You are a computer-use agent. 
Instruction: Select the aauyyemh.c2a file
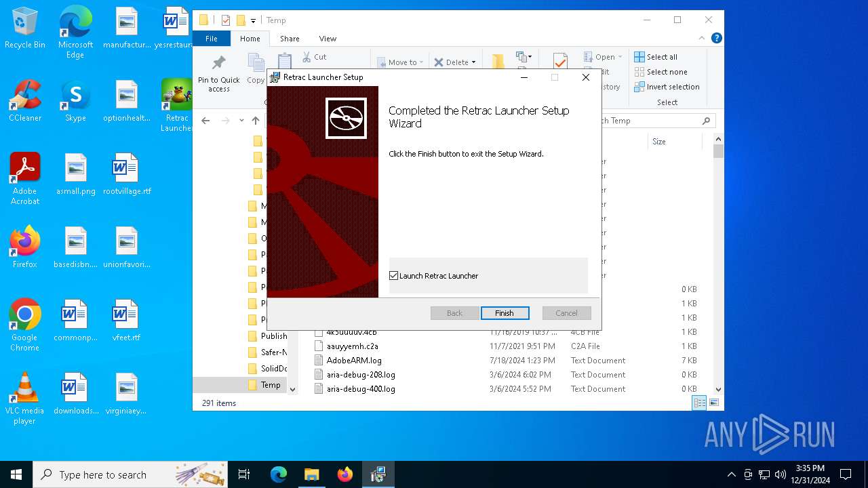(353, 346)
